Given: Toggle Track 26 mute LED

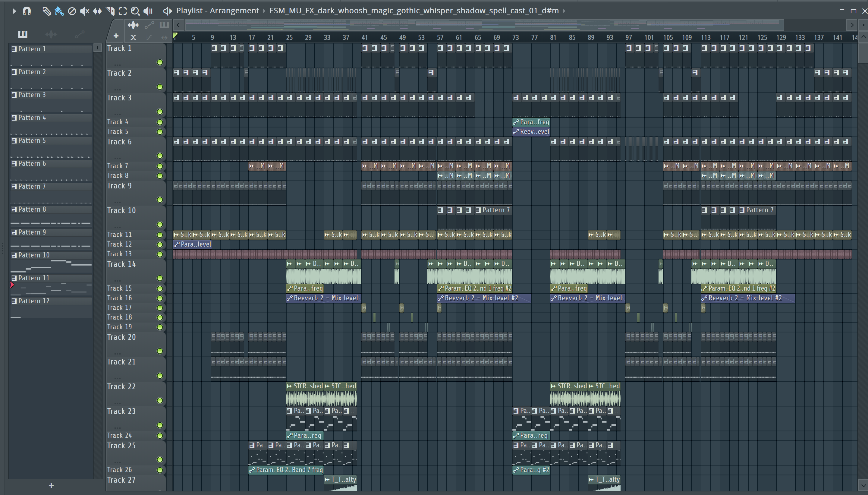Looking at the screenshot, I should click(x=160, y=470).
